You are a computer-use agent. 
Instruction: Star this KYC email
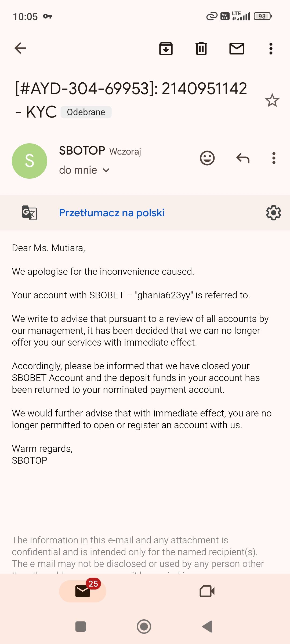click(x=272, y=100)
